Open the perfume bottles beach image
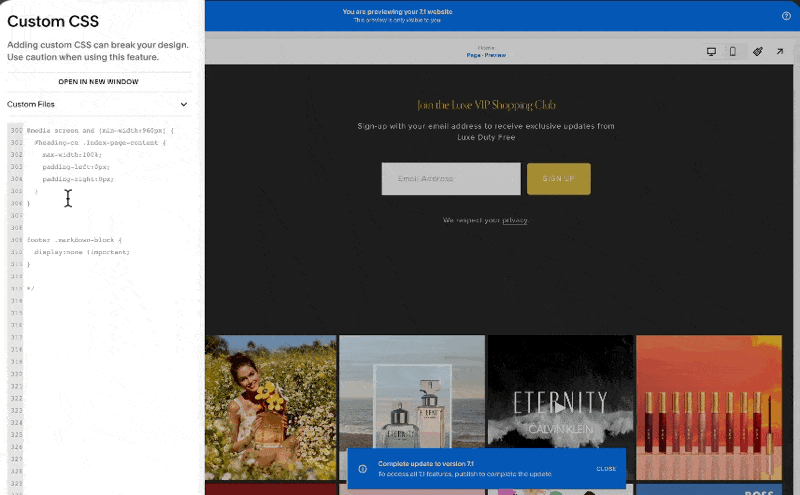Viewport: 800px width, 495px height. [412, 407]
